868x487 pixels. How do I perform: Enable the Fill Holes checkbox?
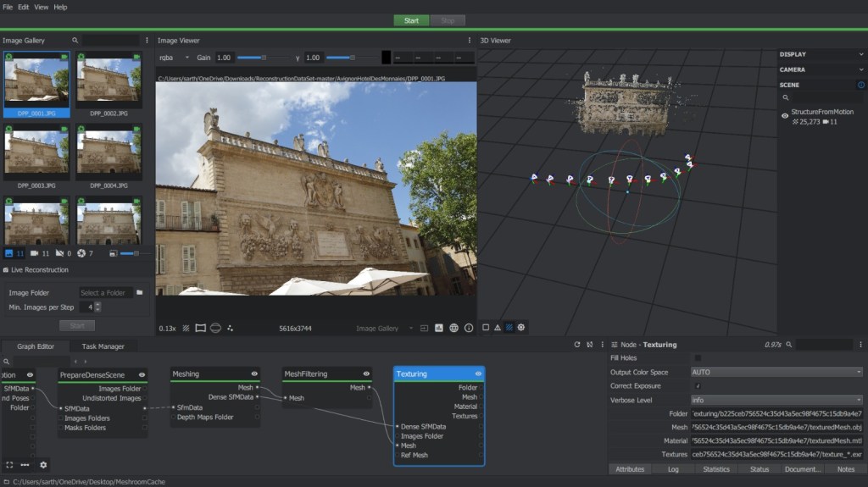point(698,358)
